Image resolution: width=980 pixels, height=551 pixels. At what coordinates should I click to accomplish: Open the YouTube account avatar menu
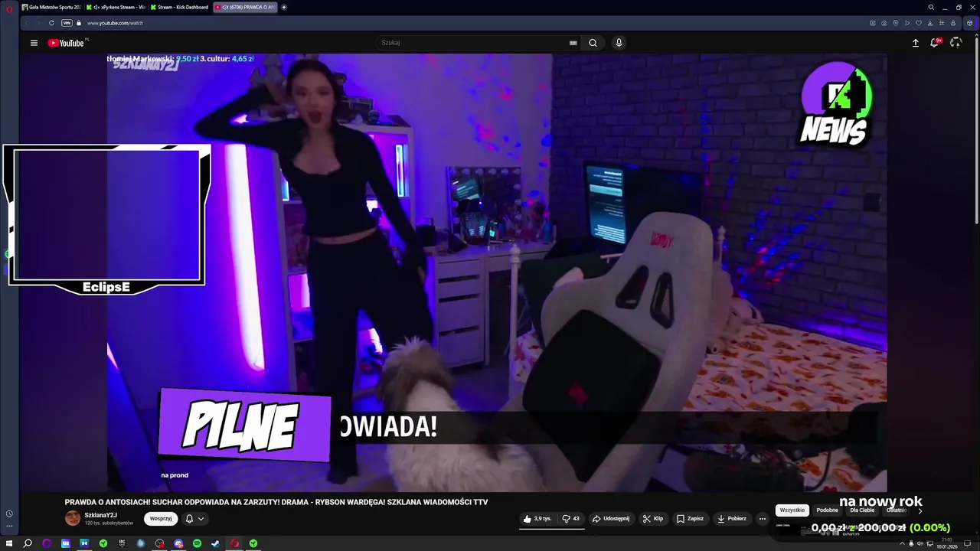pyautogui.click(x=955, y=43)
